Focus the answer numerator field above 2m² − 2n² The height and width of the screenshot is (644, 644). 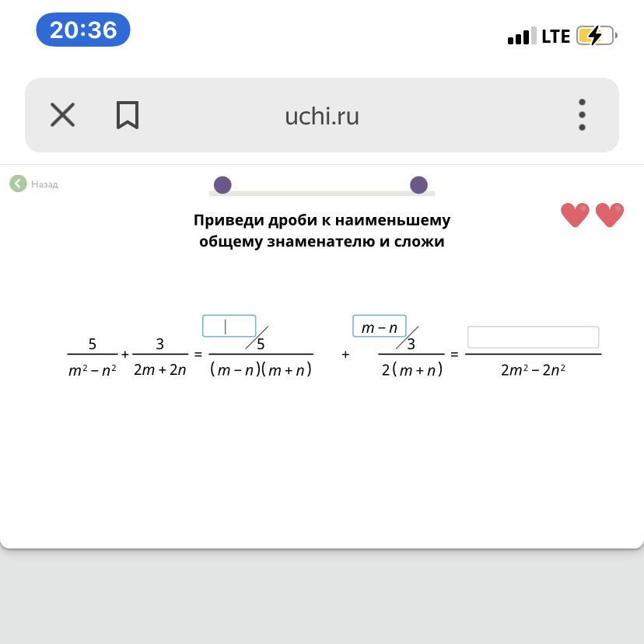point(533,338)
